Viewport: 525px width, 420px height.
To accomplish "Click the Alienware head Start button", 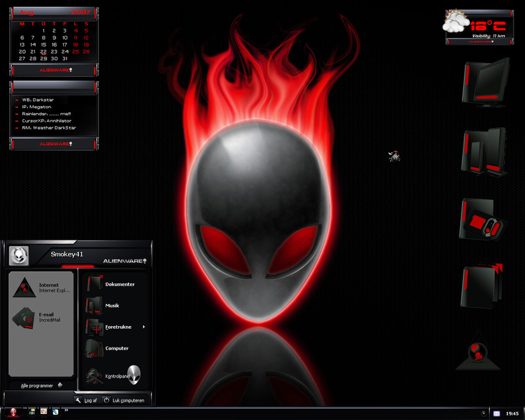I will coord(13,412).
